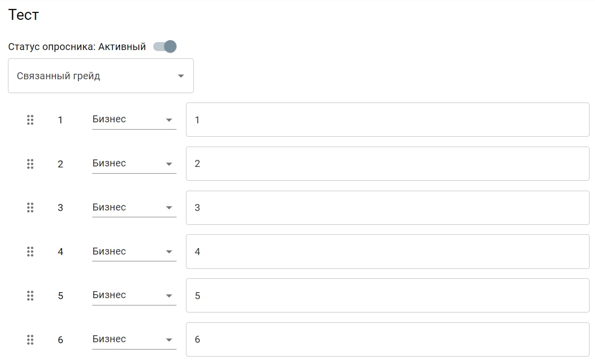Focus the text field containing 5

(387, 296)
